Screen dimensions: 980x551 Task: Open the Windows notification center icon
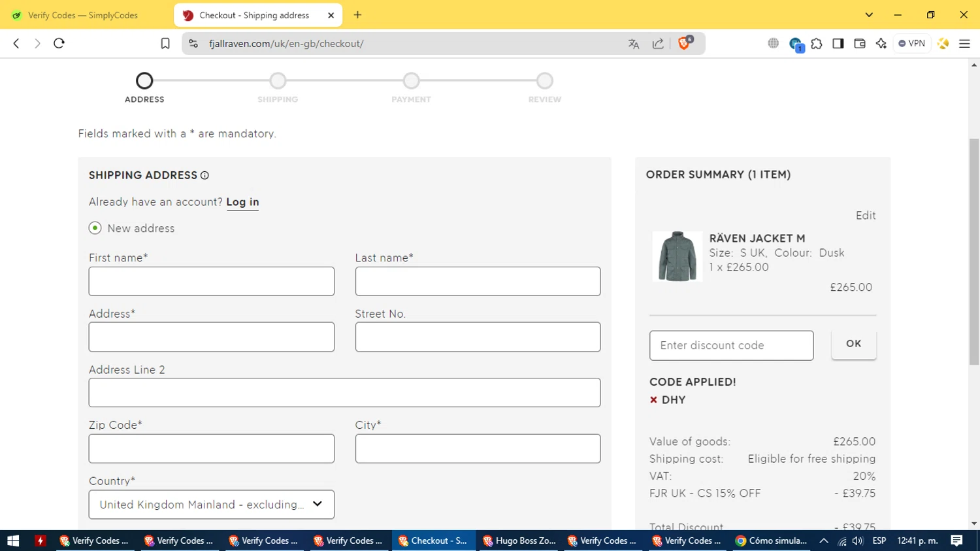(x=957, y=541)
